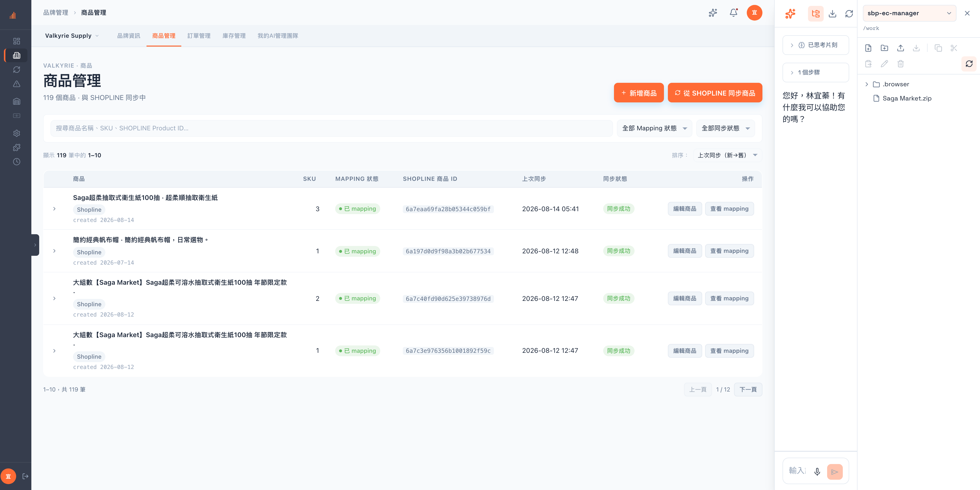This screenshot has width=980, height=490.
Task: Go to 下一頁 of products
Action: (x=748, y=390)
